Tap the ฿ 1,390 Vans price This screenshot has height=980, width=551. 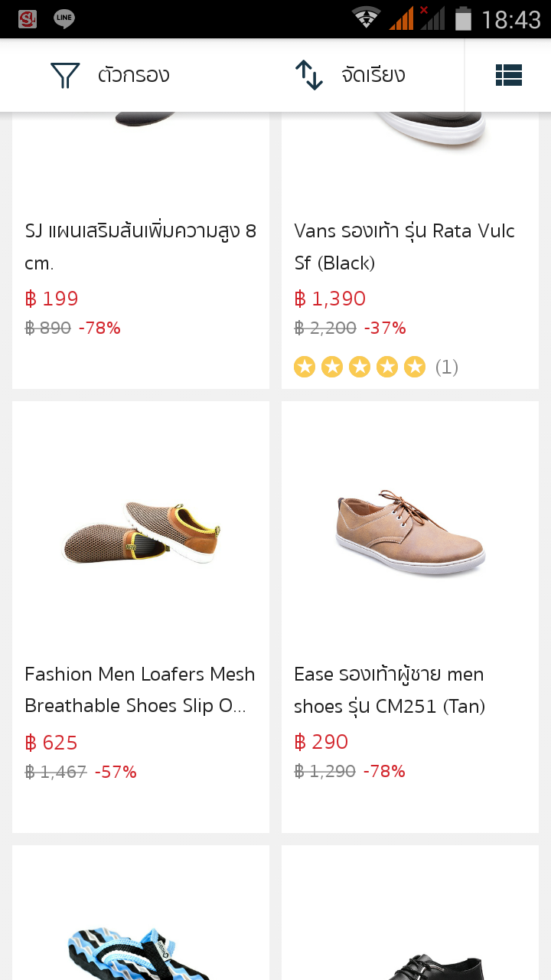pyautogui.click(x=331, y=299)
